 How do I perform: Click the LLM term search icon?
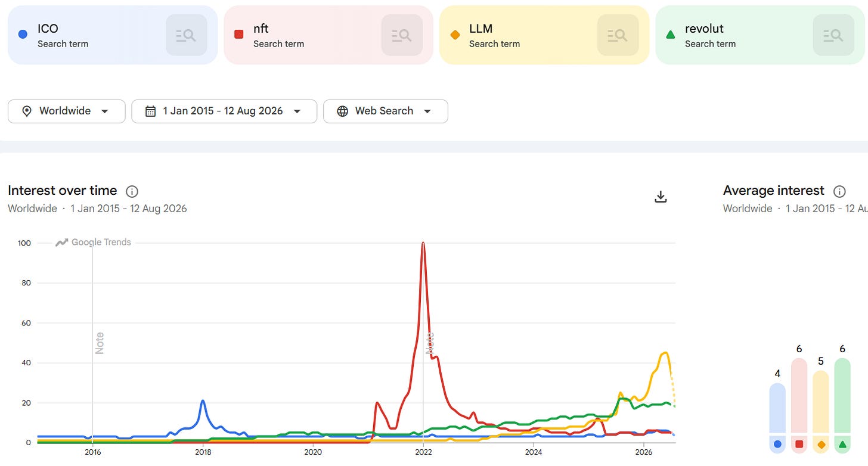point(618,35)
